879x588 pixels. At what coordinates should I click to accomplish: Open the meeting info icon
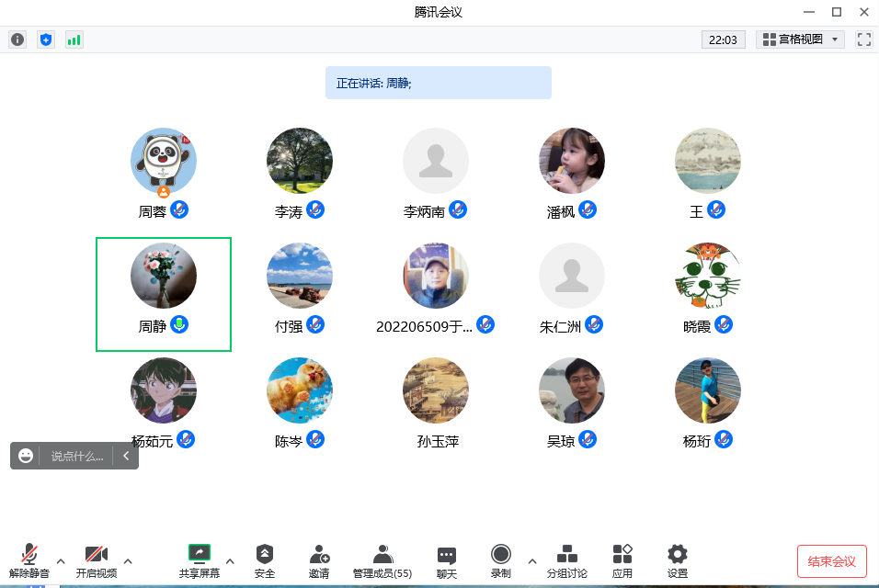pyautogui.click(x=17, y=40)
